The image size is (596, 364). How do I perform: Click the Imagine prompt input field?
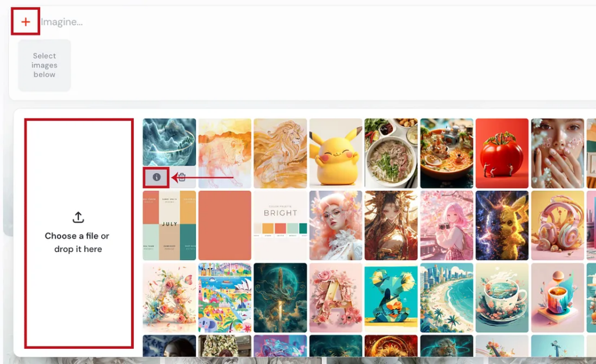315,22
